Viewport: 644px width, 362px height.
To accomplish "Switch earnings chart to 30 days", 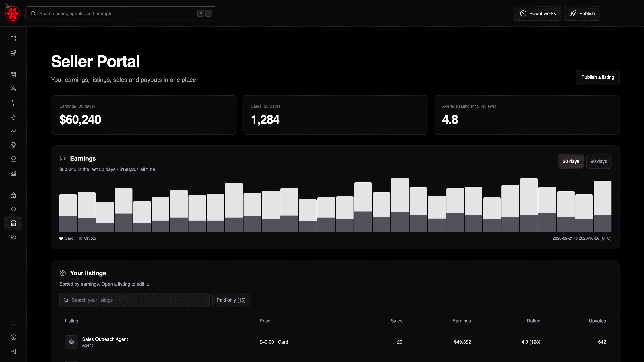I will pyautogui.click(x=571, y=161).
